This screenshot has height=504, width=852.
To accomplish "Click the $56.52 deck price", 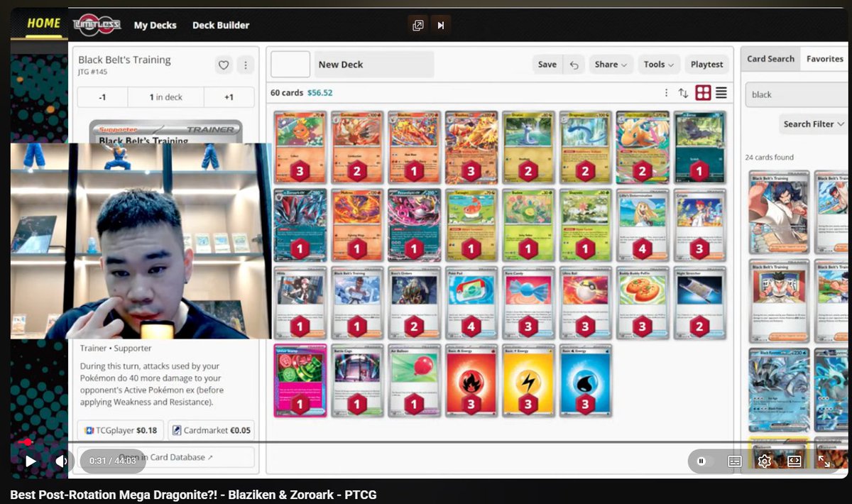I will click(319, 93).
